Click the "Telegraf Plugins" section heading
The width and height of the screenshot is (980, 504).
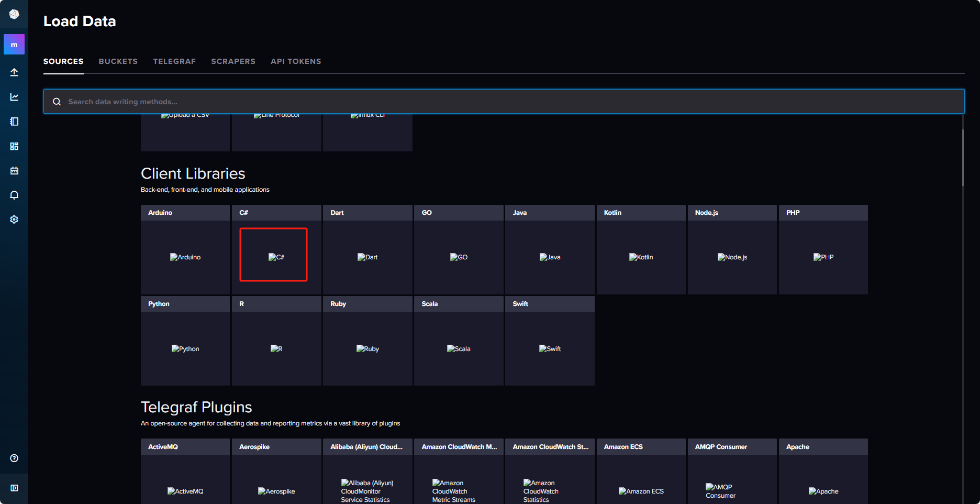coord(196,407)
